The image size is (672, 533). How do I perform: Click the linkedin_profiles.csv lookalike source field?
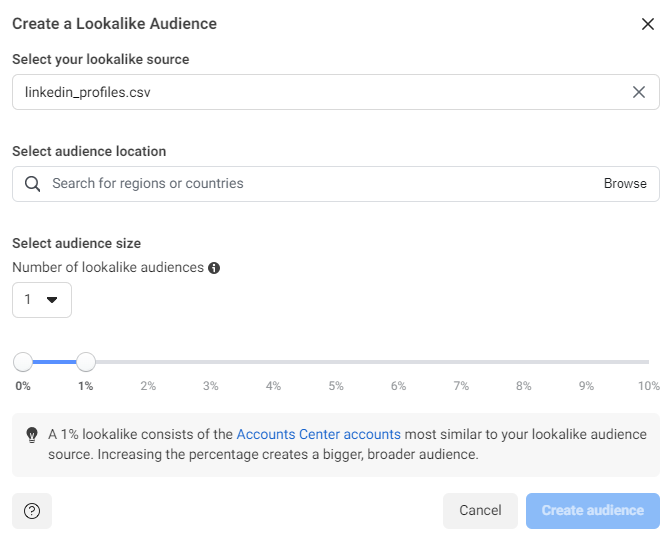[x=336, y=92]
